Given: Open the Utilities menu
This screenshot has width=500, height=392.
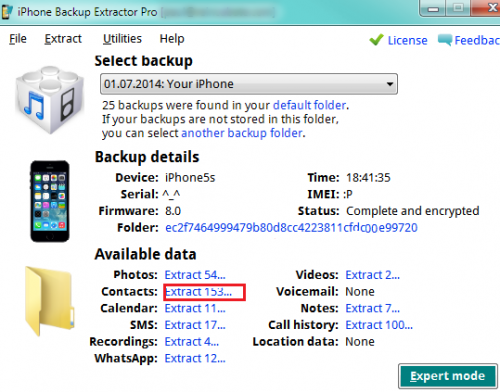Looking at the screenshot, I should coord(122,39).
